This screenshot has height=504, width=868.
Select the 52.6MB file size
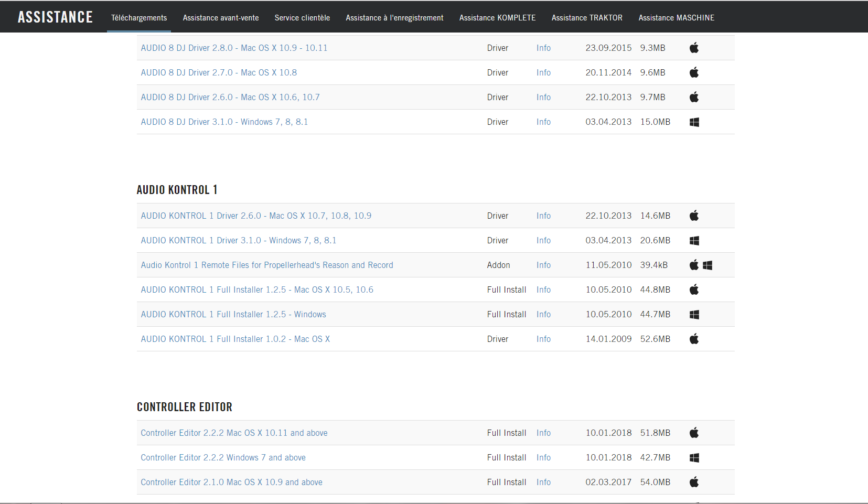click(x=655, y=339)
